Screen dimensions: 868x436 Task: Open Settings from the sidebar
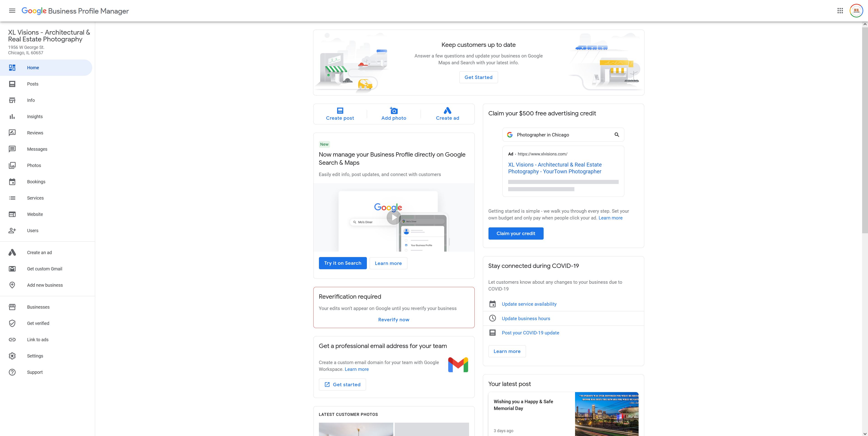(35, 356)
